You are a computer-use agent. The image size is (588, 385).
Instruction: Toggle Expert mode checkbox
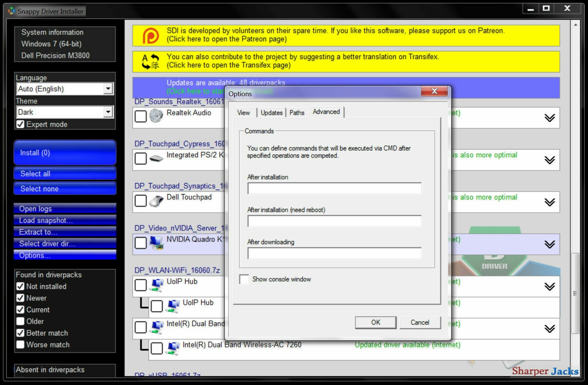20,124
